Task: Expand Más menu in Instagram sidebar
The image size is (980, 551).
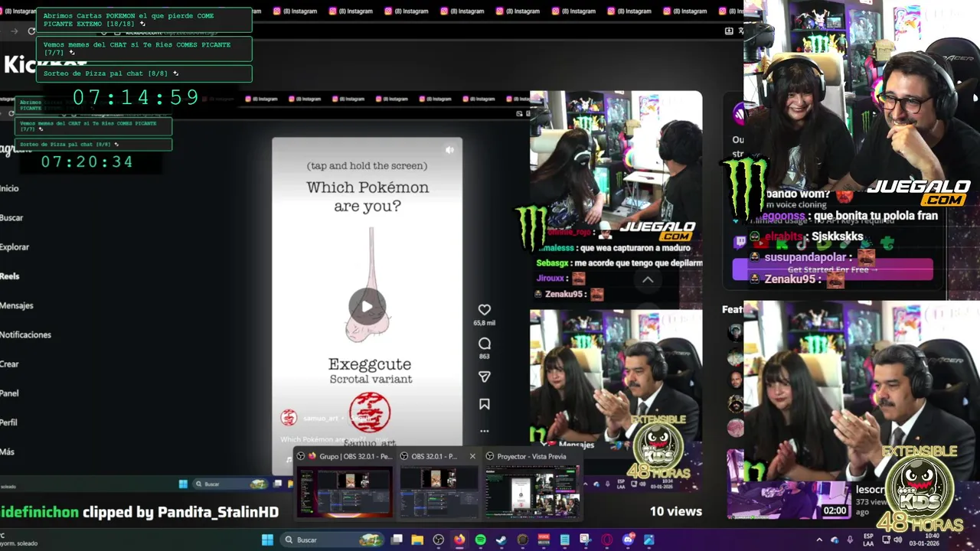Action: coord(7,452)
